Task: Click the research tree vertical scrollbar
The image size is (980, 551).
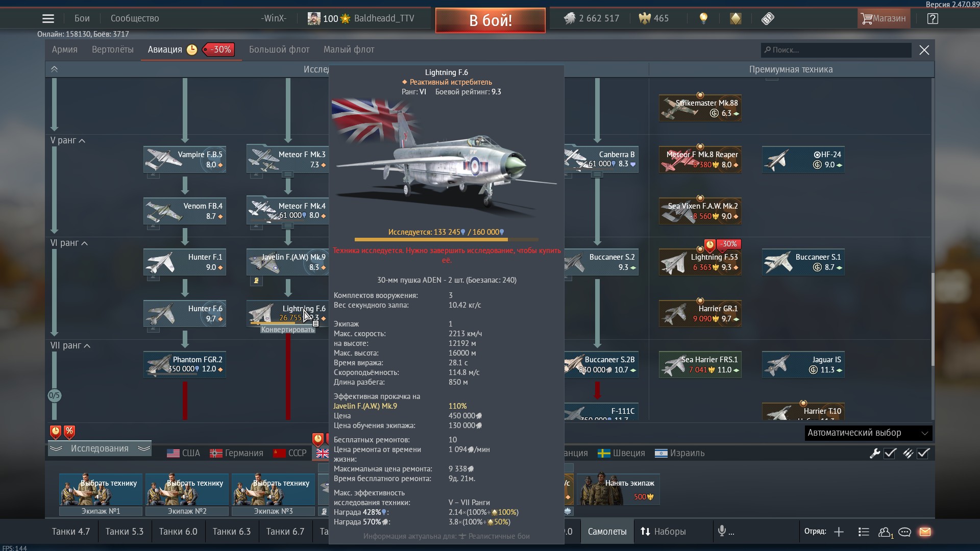Action: coord(933,319)
